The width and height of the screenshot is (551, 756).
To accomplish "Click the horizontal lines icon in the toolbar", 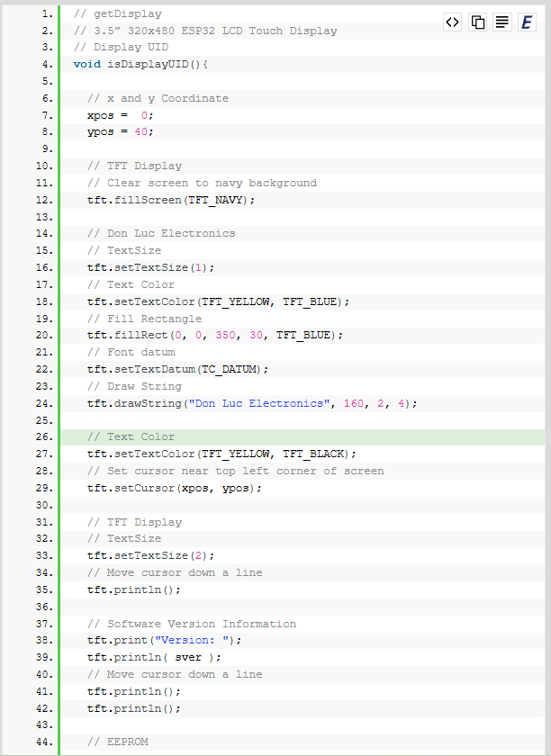I will [502, 22].
